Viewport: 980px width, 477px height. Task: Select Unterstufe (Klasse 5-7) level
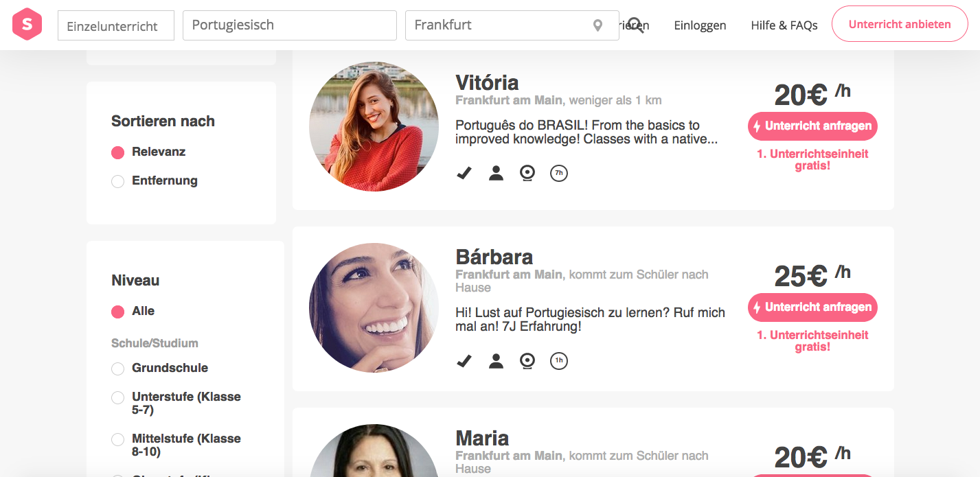[118, 397]
